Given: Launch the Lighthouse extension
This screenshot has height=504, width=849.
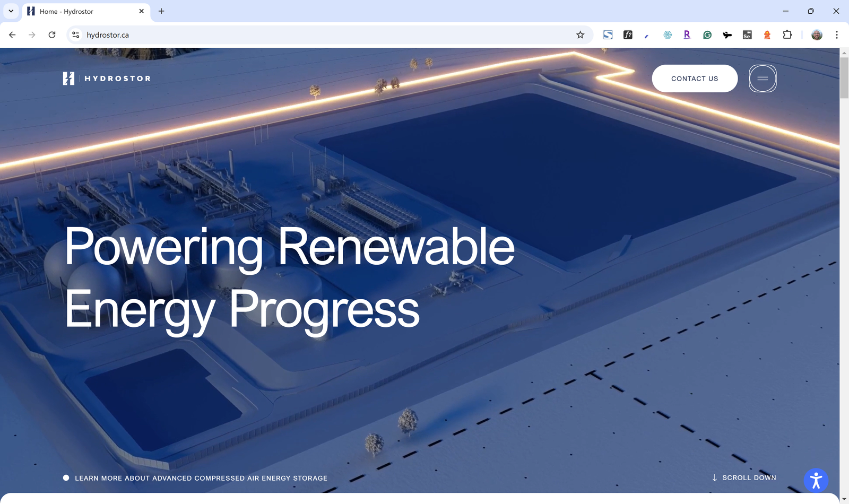Looking at the screenshot, I should coord(767,35).
